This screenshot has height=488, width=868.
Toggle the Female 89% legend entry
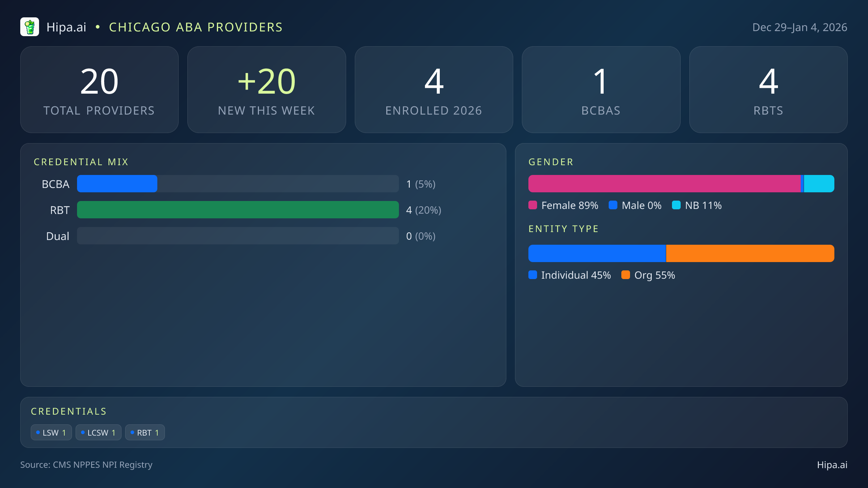point(563,205)
